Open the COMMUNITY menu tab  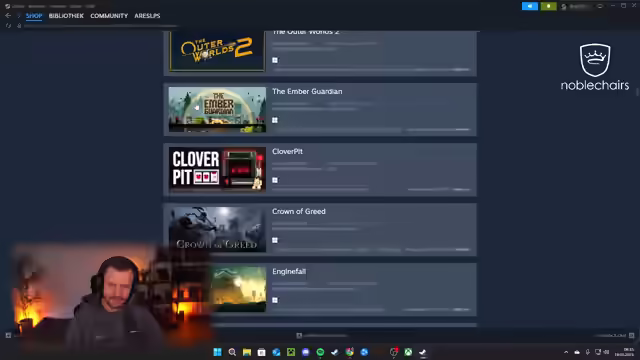109,16
